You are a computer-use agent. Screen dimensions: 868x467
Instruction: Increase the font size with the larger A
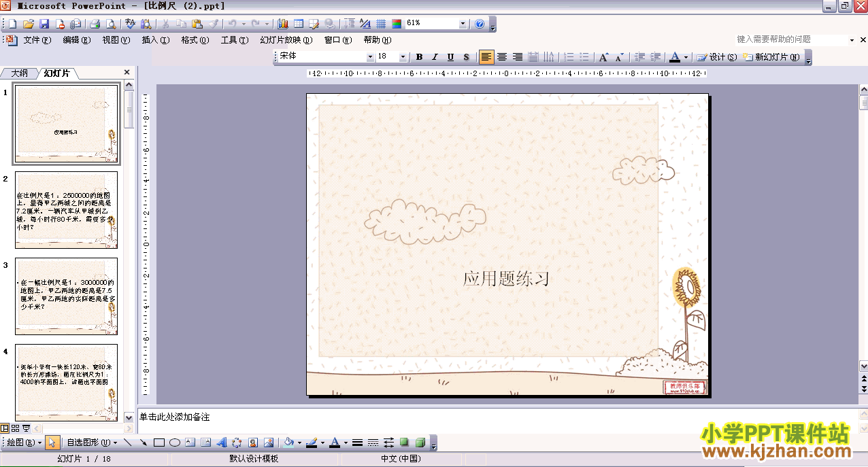[x=603, y=57]
